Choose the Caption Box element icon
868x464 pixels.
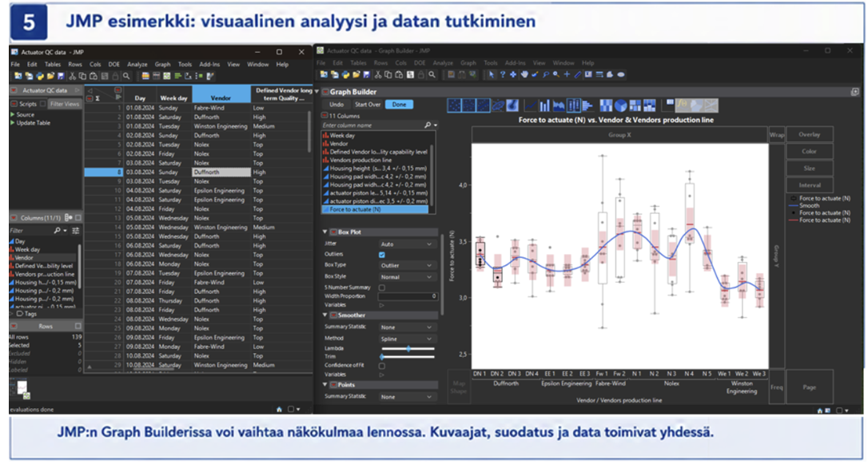coord(668,105)
